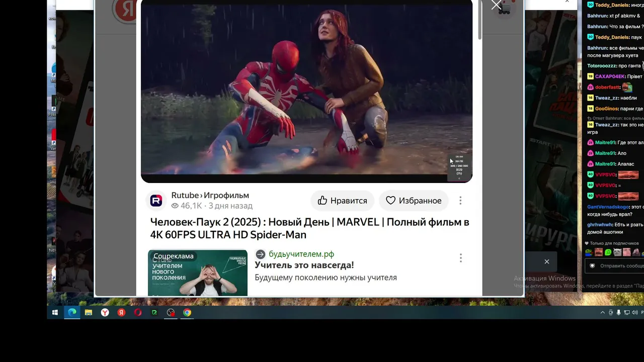Open the network icon in the system tray
The width and height of the screenshot is (644, 362).
tap(626, 313)
